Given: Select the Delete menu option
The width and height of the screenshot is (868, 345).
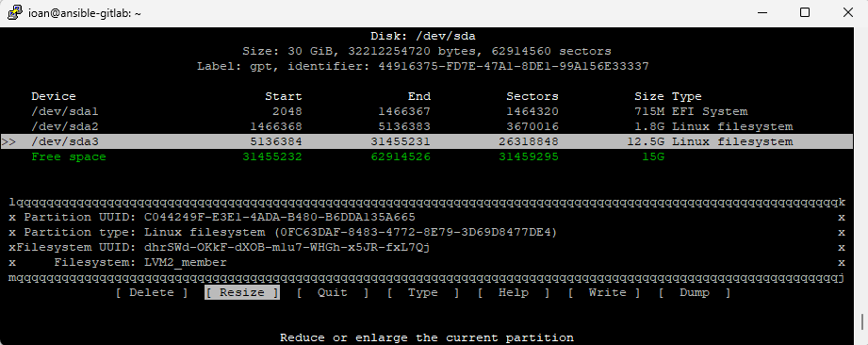Looking at the screenshot, I should (x=152, y=292).
